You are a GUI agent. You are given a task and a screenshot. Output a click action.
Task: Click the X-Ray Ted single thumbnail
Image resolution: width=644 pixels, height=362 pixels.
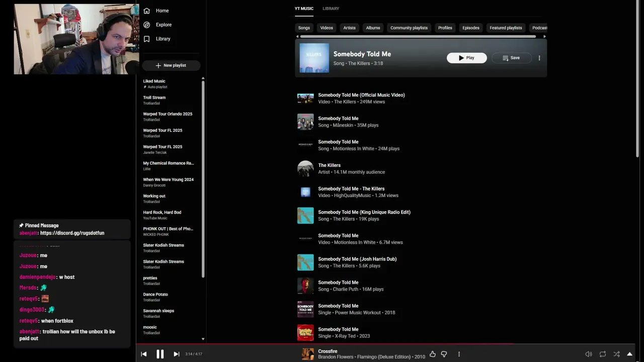click(305, 332)
